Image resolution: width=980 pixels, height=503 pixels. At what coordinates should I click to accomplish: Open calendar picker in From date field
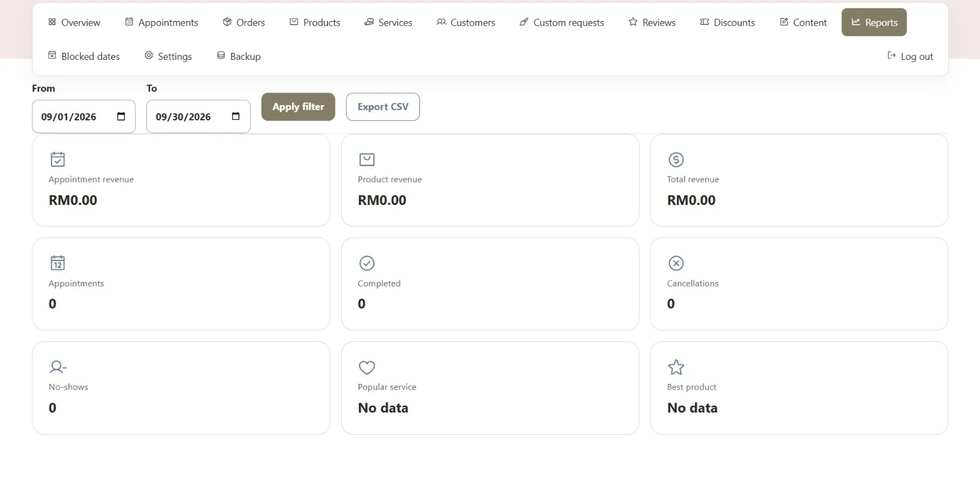click(x=121, y=117)
